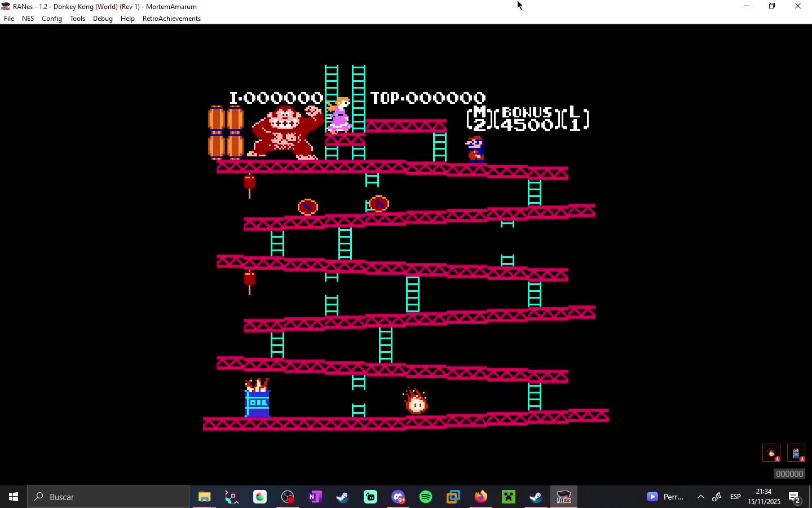Open VMware Workstation from the taskbar
Image resolution: width=812 pixels, height=508 pixels.
(x=453, y=497)
